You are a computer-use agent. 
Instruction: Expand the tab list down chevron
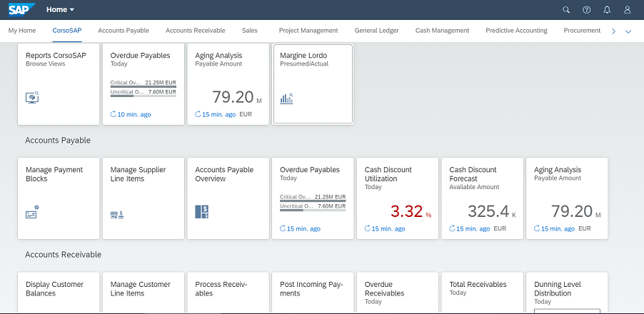tap(628, 31)
